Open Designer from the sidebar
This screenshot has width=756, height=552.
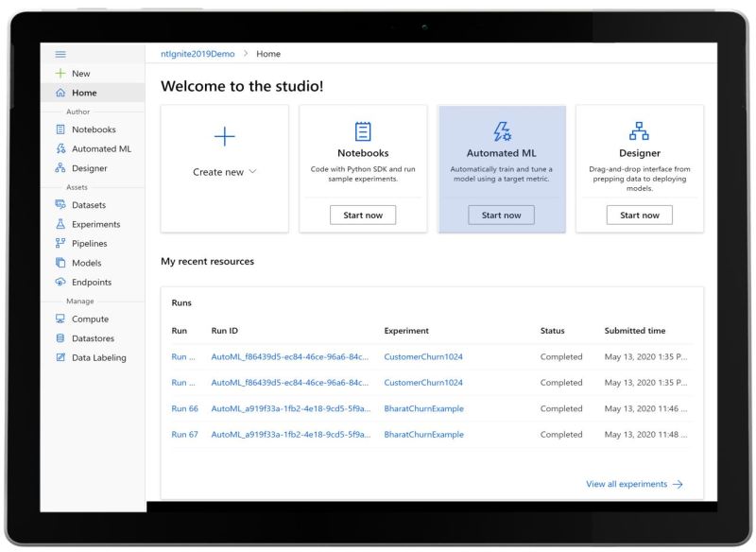point(93,167)
